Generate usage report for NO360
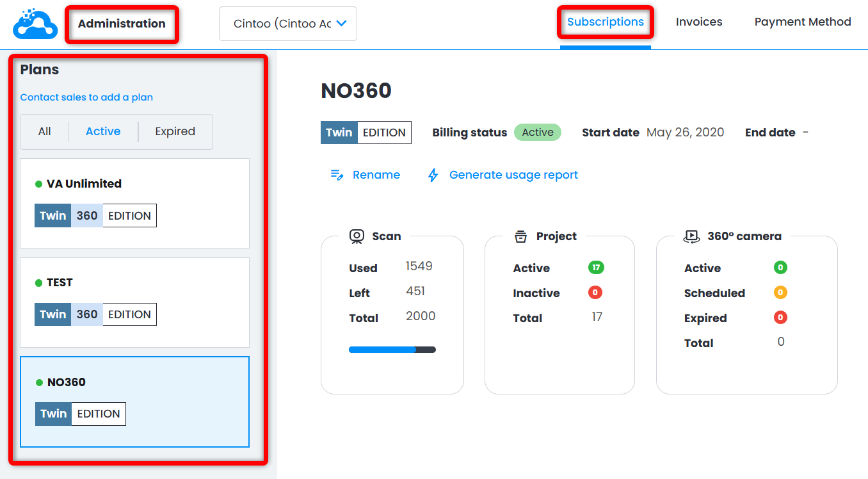Image resolution: width=868 pixels, height=479 pixels. (x=502, y=175)
